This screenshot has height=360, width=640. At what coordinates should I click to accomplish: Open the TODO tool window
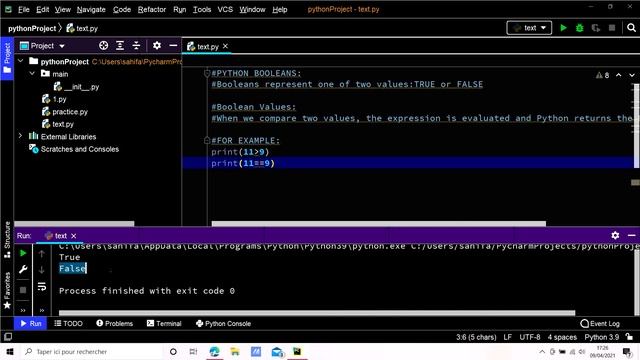(68, 324)
